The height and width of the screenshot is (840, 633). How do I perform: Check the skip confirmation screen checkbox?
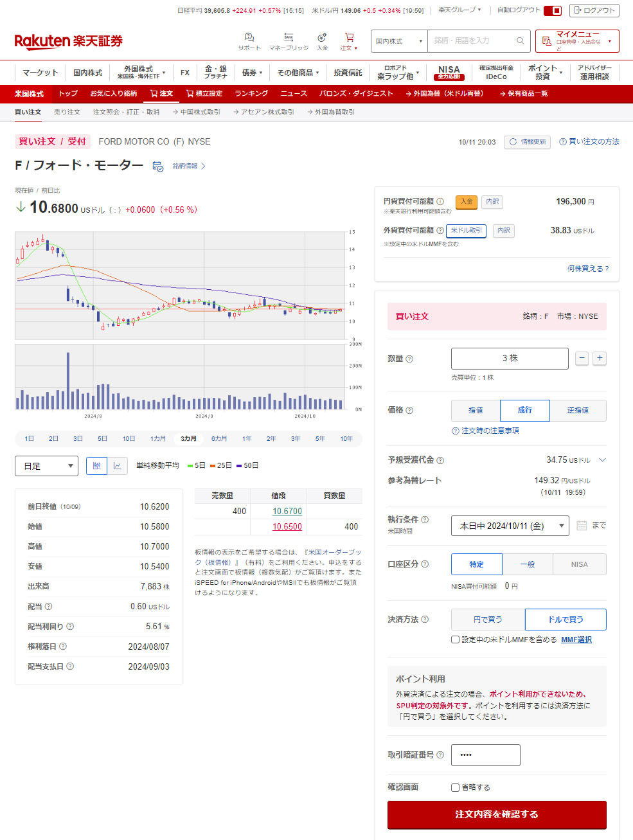pos(455,787)
